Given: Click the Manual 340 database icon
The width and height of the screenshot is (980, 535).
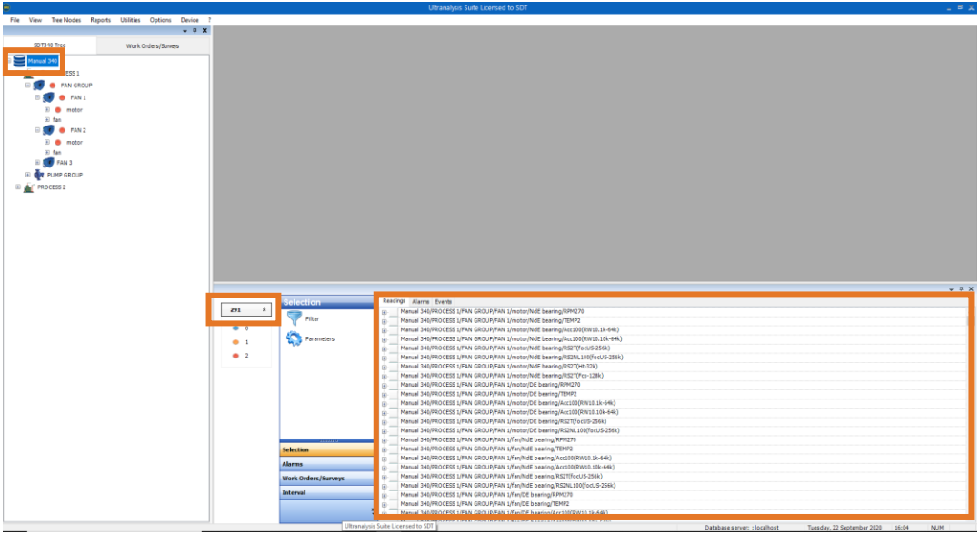Looking at the screenshot, I should [19, 61].
